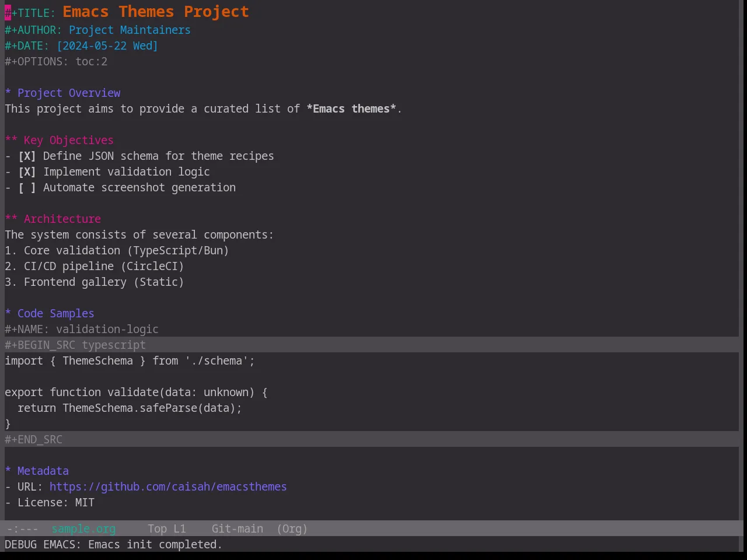
Task: Click the Project Overview heading text
Action: pos(69,93)
